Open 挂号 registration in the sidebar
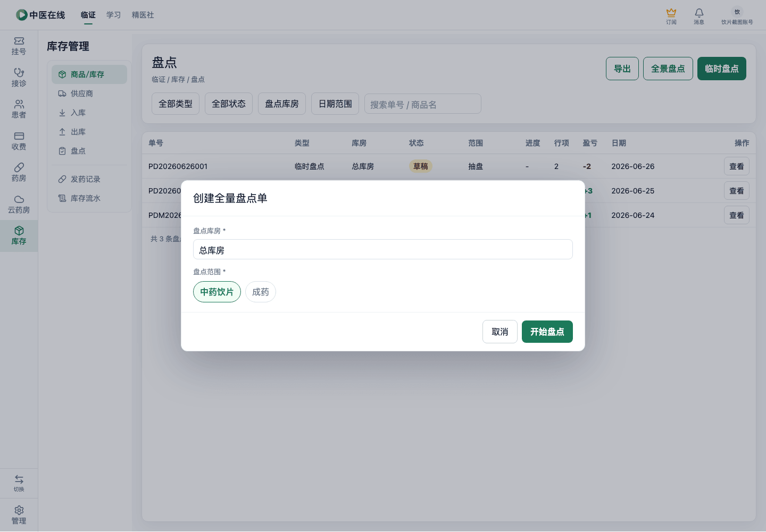This screenshot has width=766, height=532. pyautogui.click(x=19, y=46)
